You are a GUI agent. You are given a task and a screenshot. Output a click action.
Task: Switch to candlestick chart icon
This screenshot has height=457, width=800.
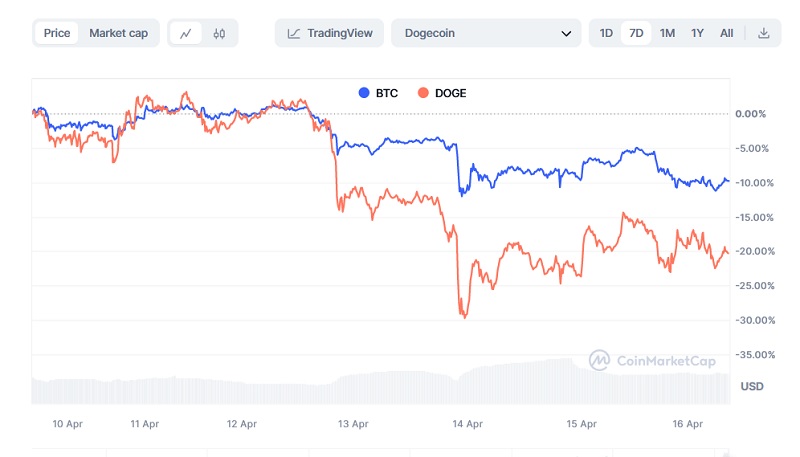(x=219, y=33)
